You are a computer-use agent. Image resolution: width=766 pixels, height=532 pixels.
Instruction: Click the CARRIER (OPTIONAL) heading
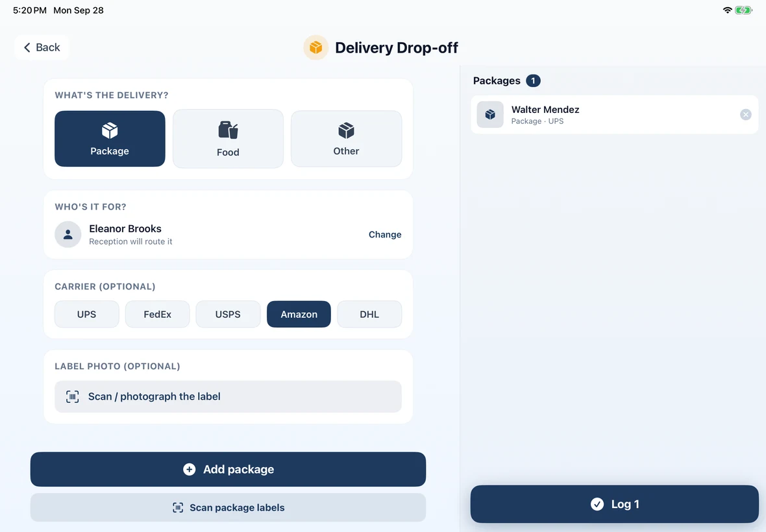(x=105, y=287)
